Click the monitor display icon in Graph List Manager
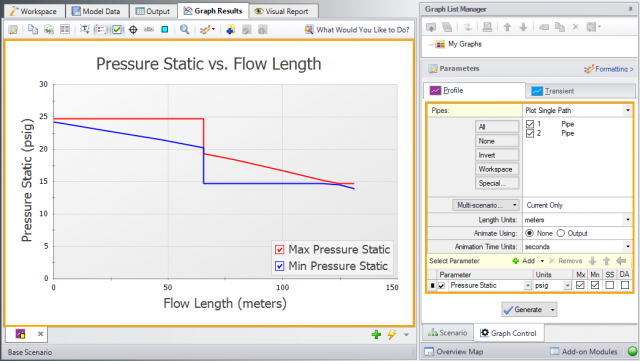Screen dimensions: 640x361 point(487,27)
